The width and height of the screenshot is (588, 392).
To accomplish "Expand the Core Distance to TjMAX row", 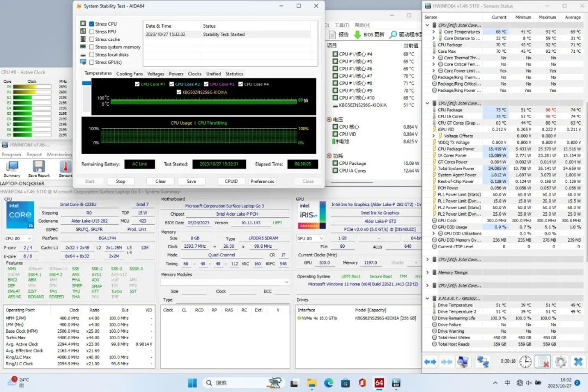I will 433,38.
